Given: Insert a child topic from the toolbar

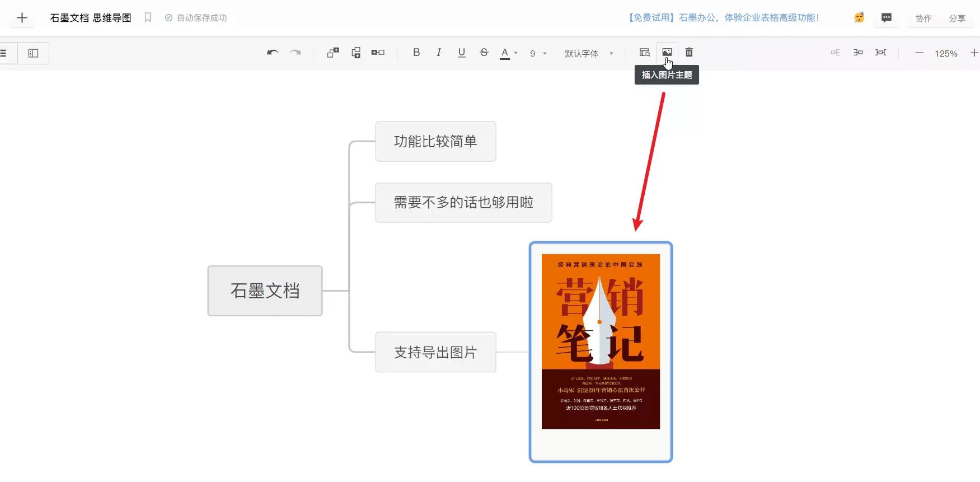Looking at the screenshot, I should click(x=333, y=53).
